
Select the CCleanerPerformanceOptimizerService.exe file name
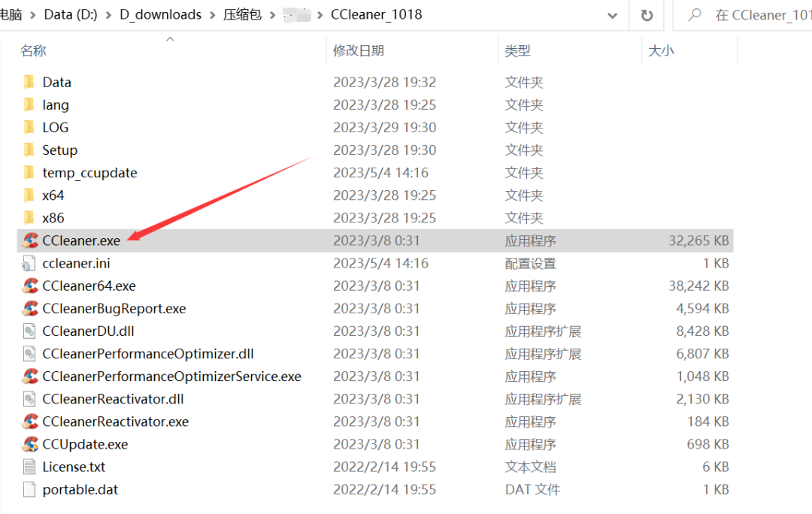pyautogui.click(x=172, y=376)
